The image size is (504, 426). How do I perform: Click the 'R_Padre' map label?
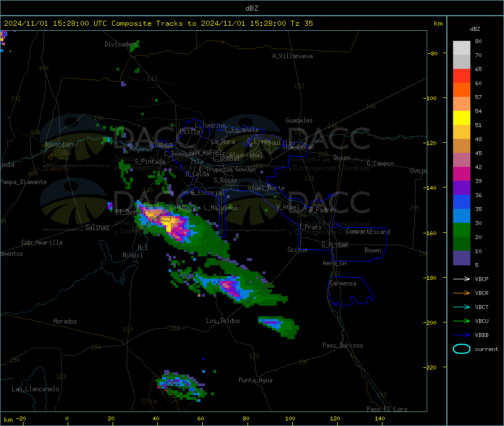pos(321,210)
